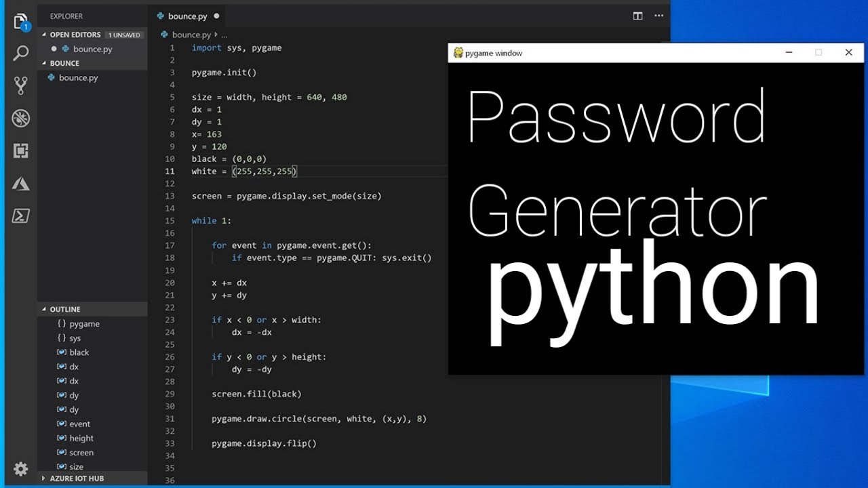Select the second dy outline entry
Viewport: 868px width, 488px height.
coord(74,409)
